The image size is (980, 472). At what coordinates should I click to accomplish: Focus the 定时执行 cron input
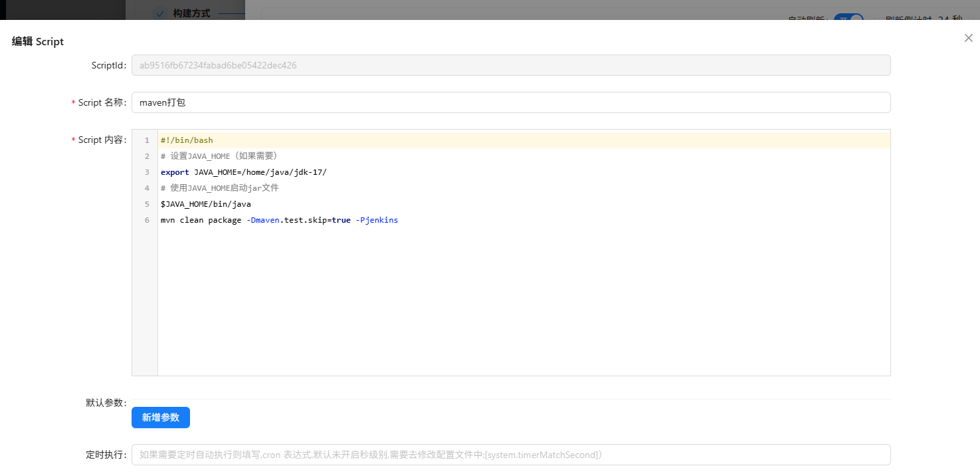pos(511,455)
